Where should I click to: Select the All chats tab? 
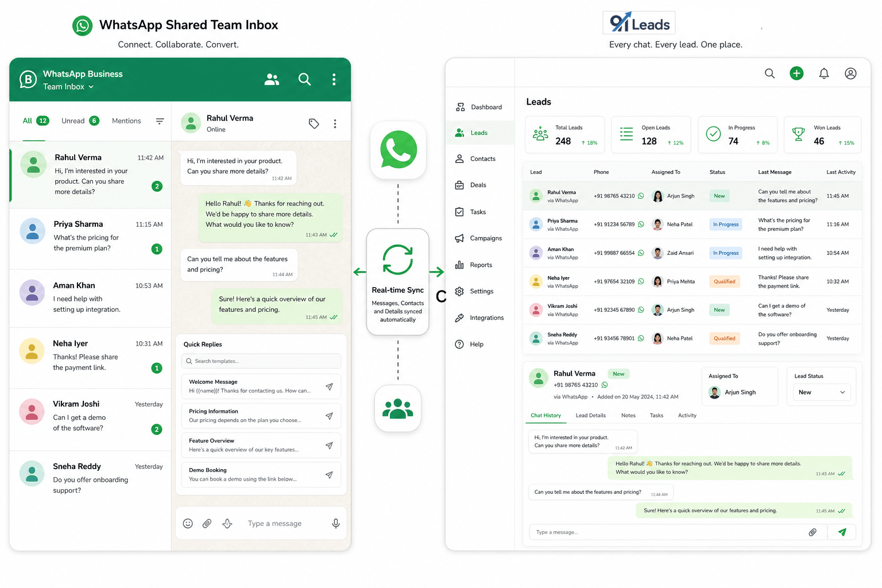(36, 121)
